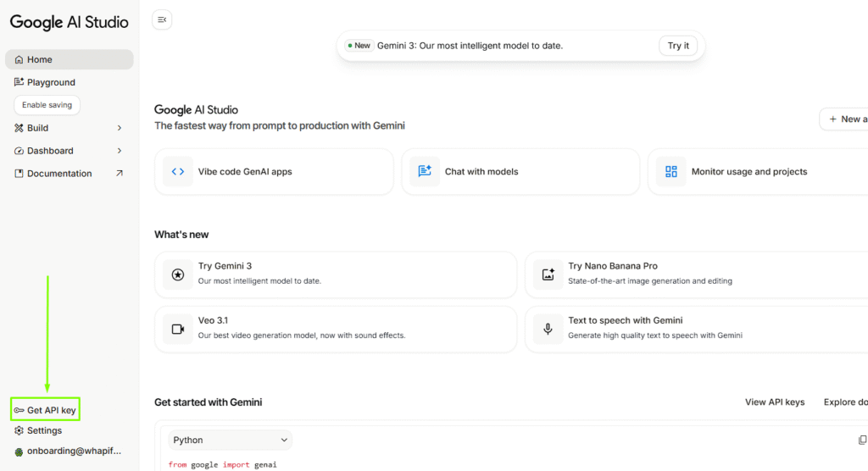Open the Veo 3.1 card
Viewport: 868px width, 471px height.
pos(336,329)
